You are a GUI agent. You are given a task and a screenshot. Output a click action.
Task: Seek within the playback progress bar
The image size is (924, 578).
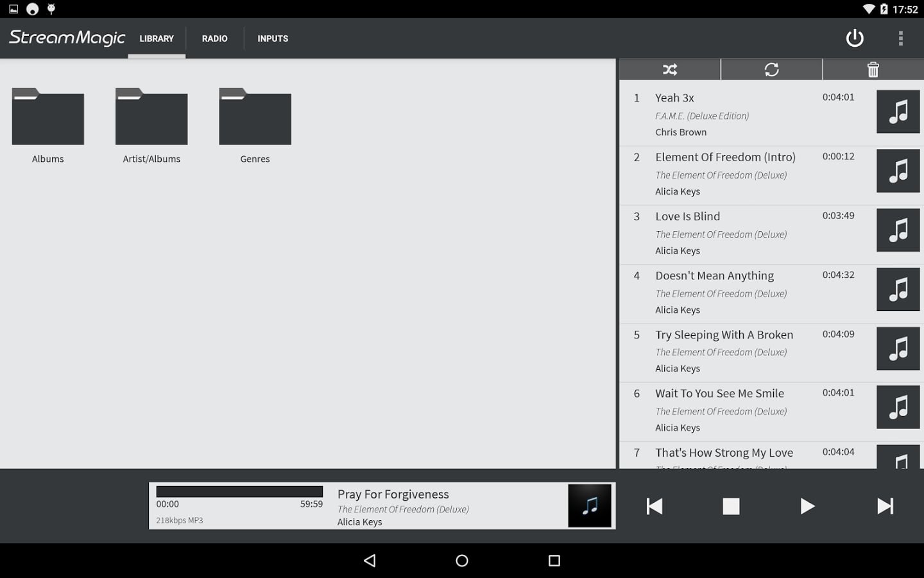(x=239, y=491)
